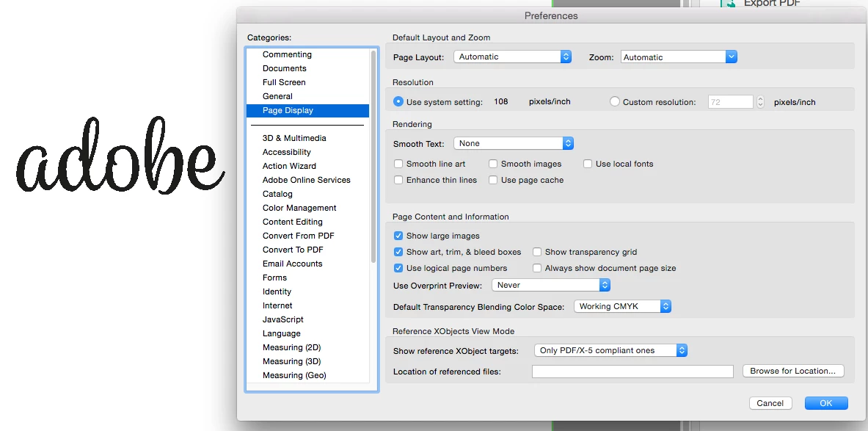Enable Show transparency grid checkbox
This screenshot has height=431, width=868.
pos(537,252)
